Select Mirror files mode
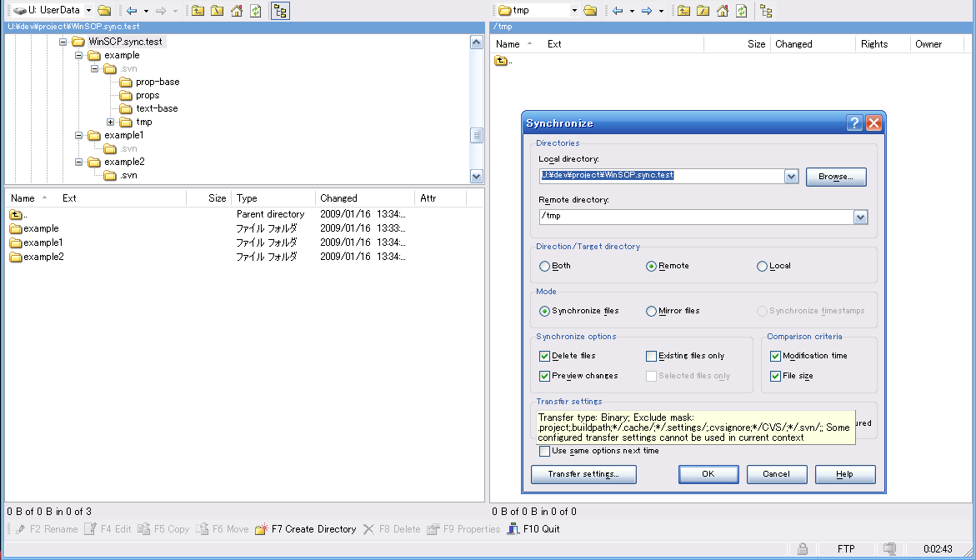The height and width of the screenshot is (560, 976). coord(652,312)
